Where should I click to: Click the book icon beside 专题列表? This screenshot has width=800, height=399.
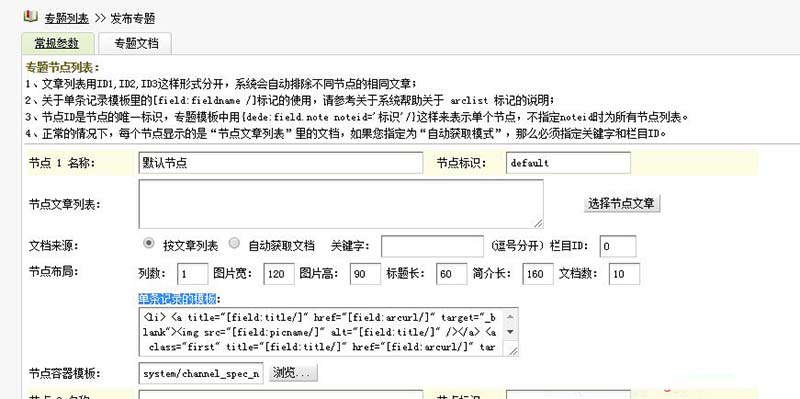(x=31, y=16)
